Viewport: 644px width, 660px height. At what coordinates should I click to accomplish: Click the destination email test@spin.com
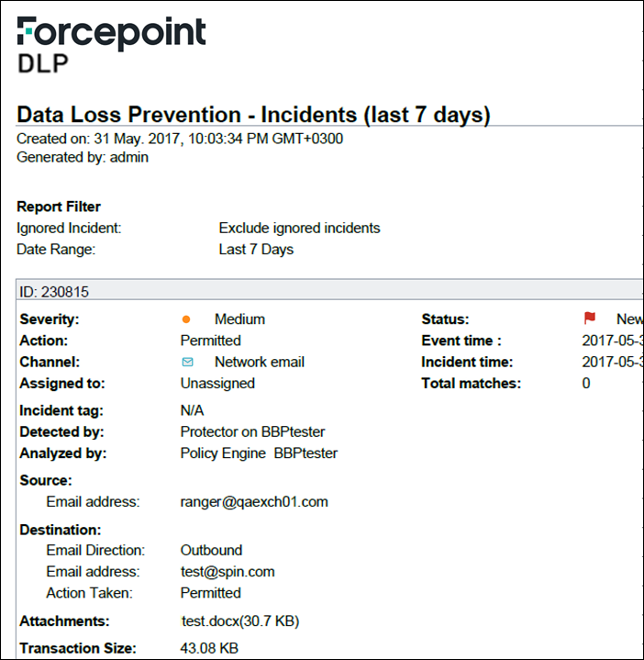pos(228,571)
